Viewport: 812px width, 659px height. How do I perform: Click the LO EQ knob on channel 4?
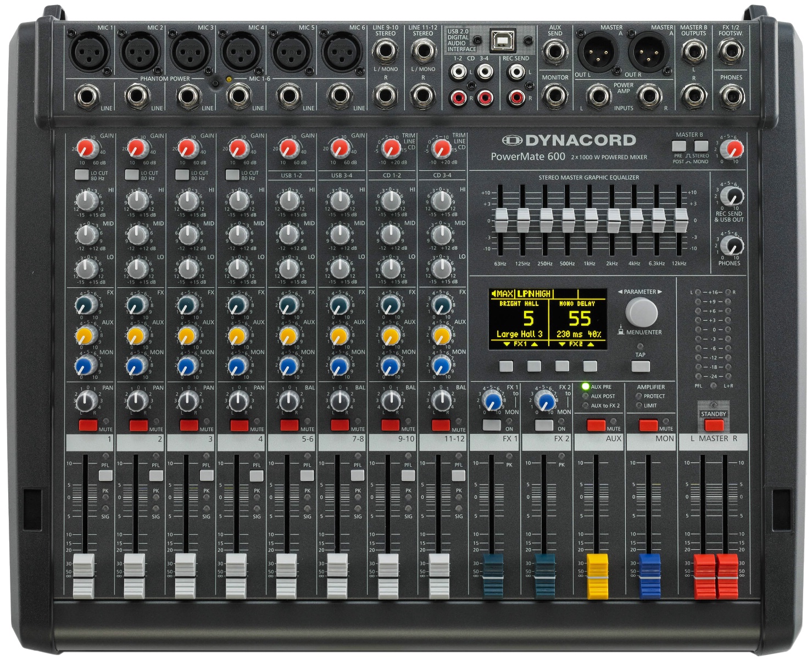tap(238, 269)
